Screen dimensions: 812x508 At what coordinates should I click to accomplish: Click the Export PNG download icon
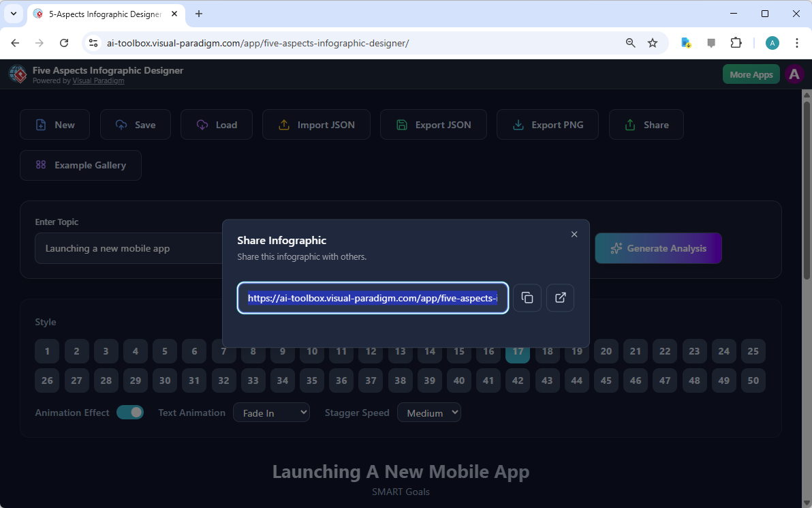pos(518,124)
